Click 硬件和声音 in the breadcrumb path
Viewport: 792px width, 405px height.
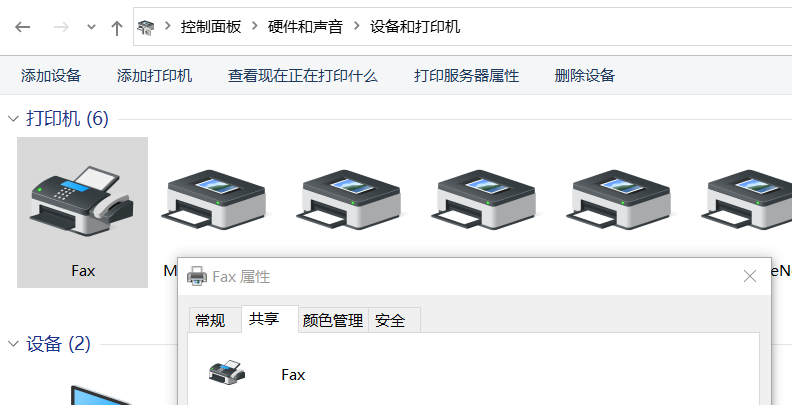(305, 26)
